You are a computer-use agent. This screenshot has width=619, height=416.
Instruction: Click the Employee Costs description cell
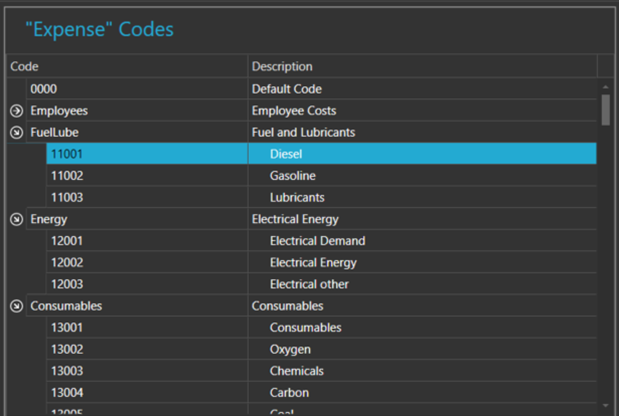[420, 110]
